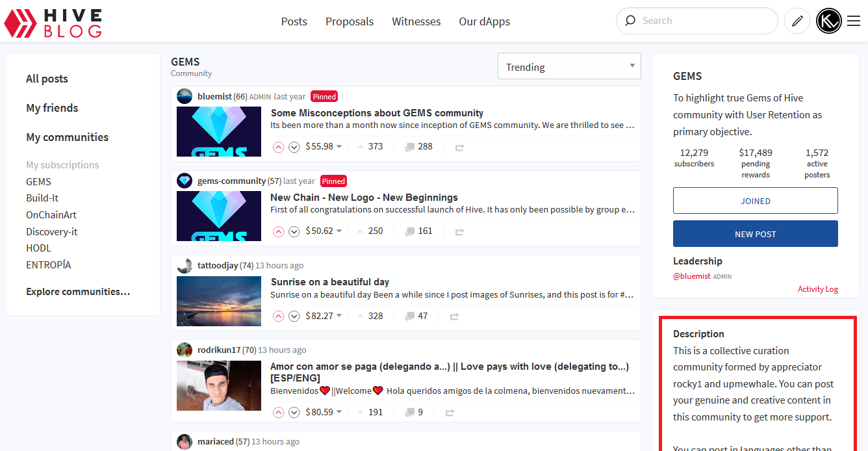
Task: Upvote Sunrise on a beautiful day post
Action: (279, 316)
